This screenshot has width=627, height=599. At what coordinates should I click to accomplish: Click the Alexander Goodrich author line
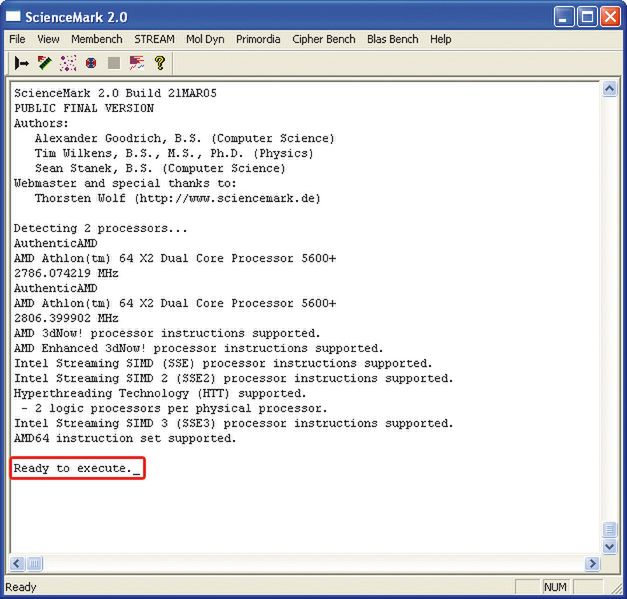coord(184,138)
